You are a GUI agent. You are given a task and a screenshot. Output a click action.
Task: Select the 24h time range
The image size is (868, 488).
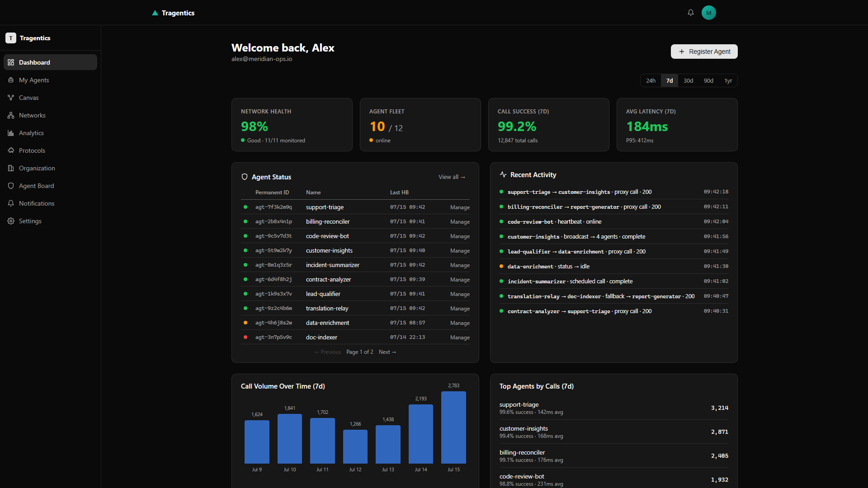[x=651, y=80]
